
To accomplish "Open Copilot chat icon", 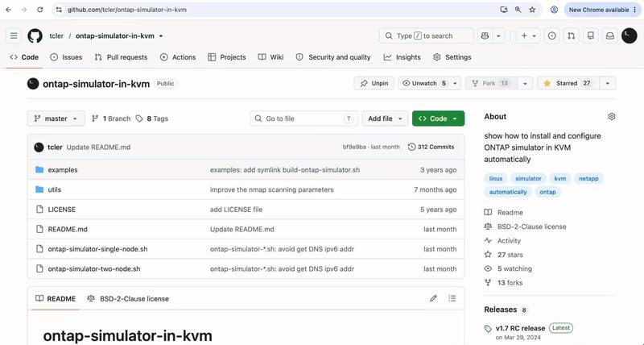I will coord(485,35).
